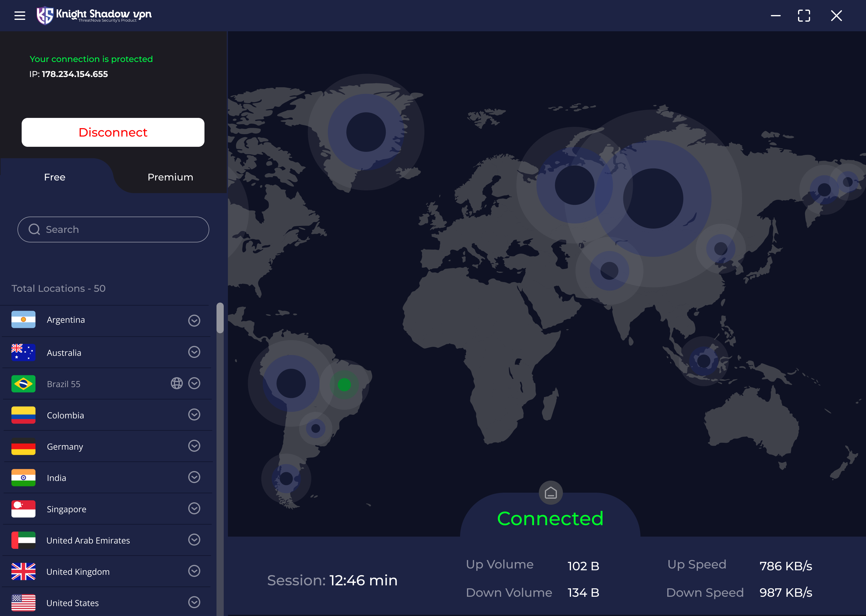
Task: Switch to the Premium tab
Action: (x=170, y=177)
